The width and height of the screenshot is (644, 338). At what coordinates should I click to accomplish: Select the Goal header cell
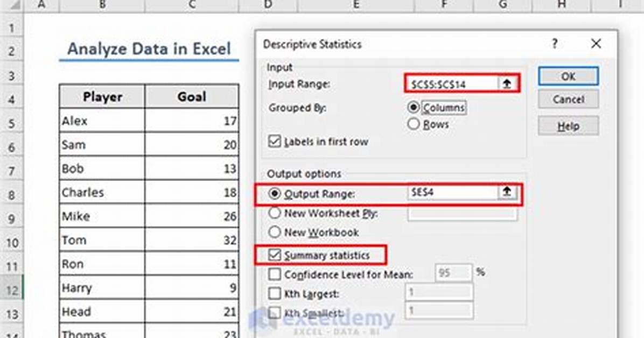(192, 96)
